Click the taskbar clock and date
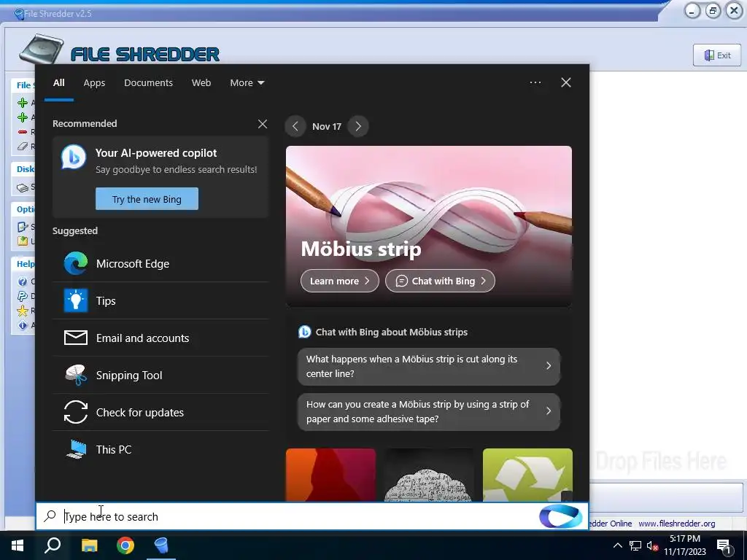The image size is (747, 560). (x=684, y=545)
